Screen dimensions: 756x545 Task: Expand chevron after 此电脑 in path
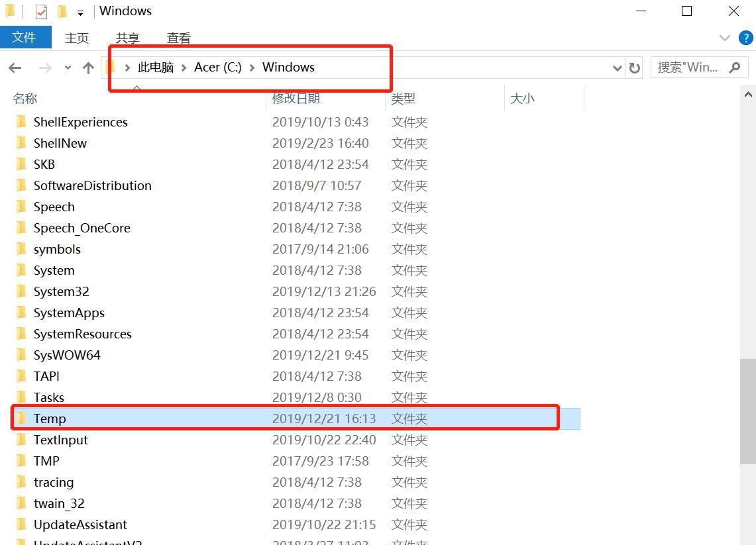pyautogui.click(x=184, y=68)
